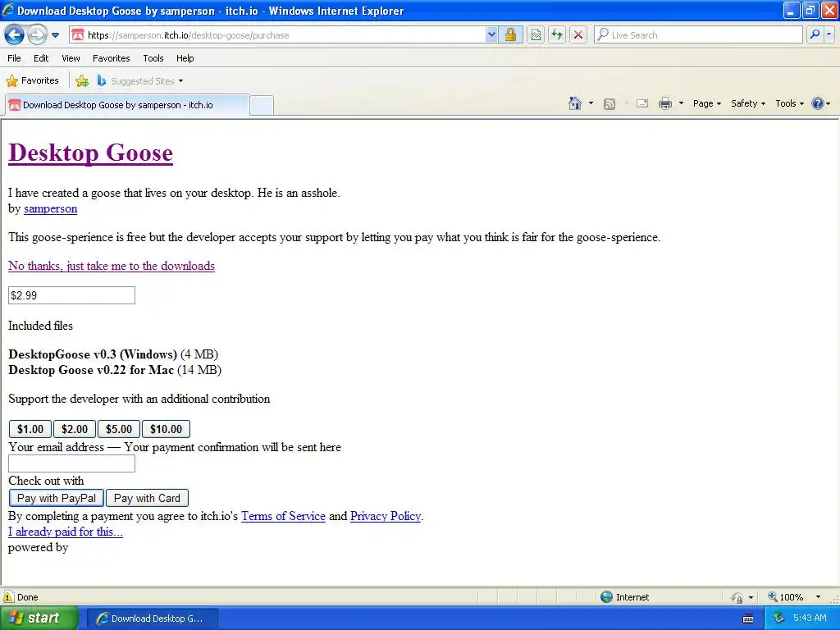The width and height of the screenshot is (840, 630).
Task: Click the $2.99 price input field
Action: (x=72, y=295)
